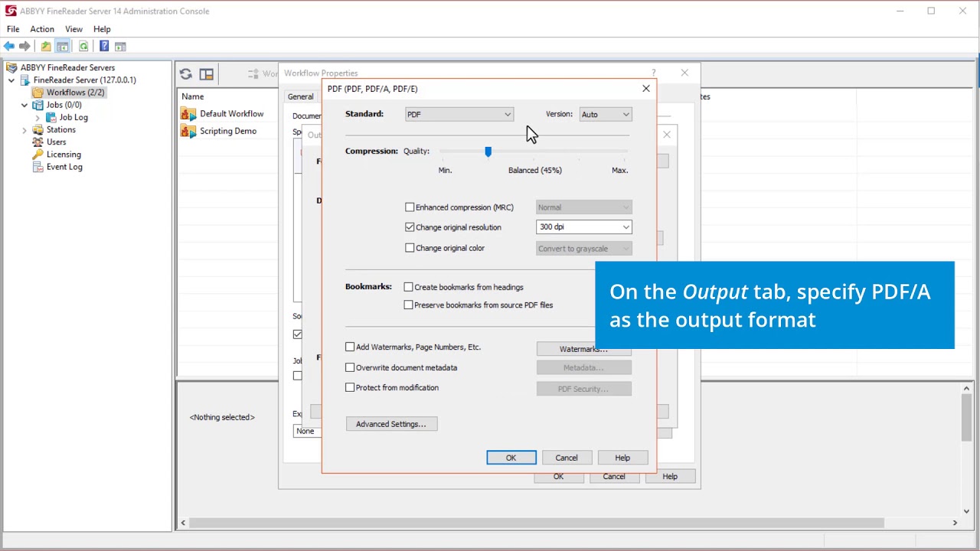Image resolution: width=980 pixels, height=551 pixels.
Task: Select the Event Log icon in the tree
Action: (38, 167)
